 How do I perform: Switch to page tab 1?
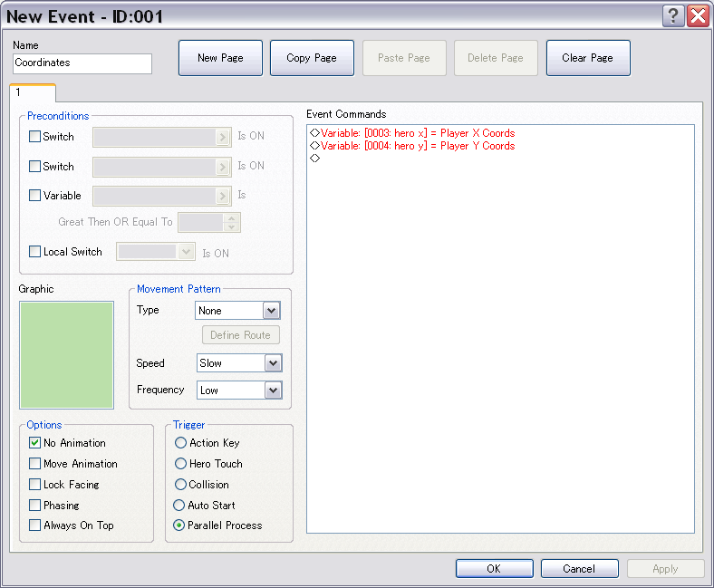(32, 92)
